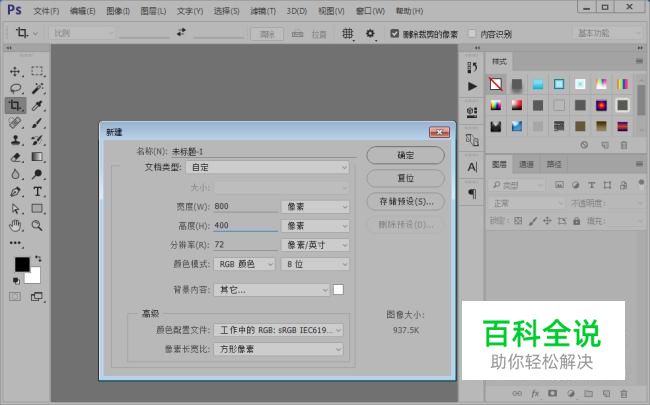This screenshot has height=405, width=650.
Task: Click the crop settings gear icon
Action: coord(369,33)
